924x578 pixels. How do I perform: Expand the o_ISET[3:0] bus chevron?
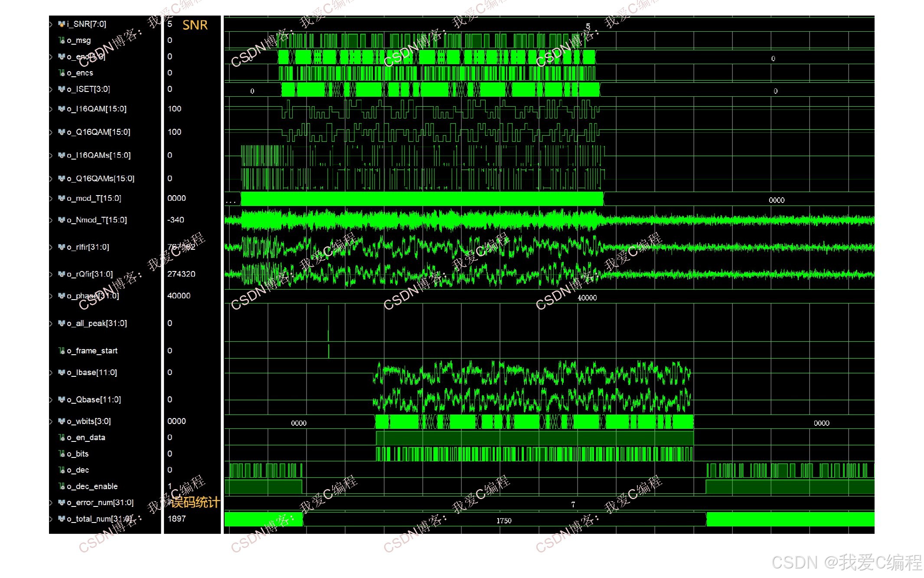coord(51,89)
